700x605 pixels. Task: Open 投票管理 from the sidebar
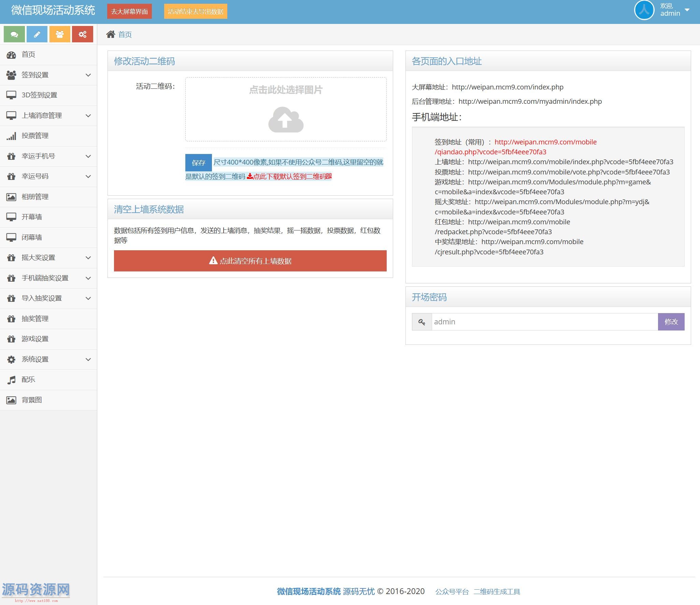35,136
